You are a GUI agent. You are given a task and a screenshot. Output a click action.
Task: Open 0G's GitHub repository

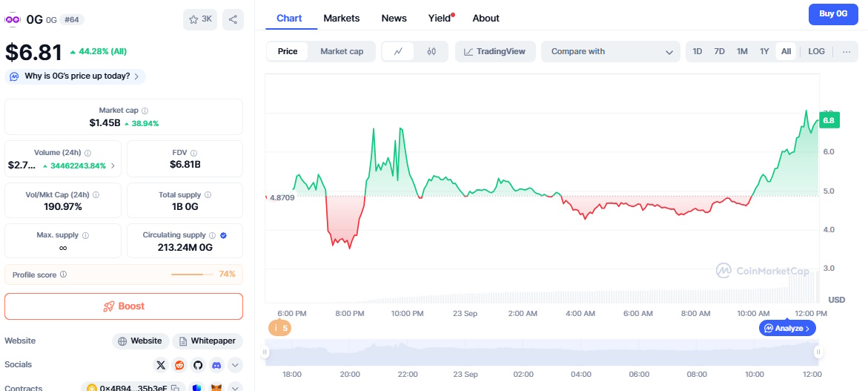[198, 365]
